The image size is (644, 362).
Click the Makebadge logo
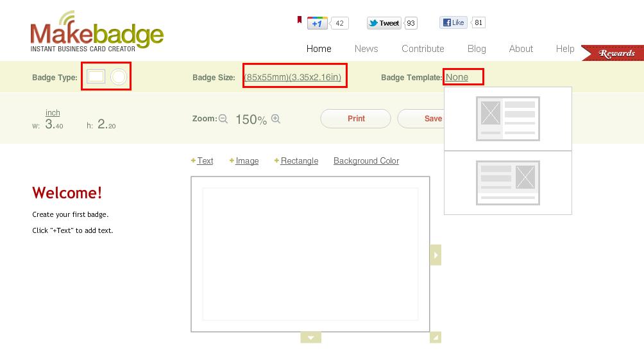pos(97,31)
